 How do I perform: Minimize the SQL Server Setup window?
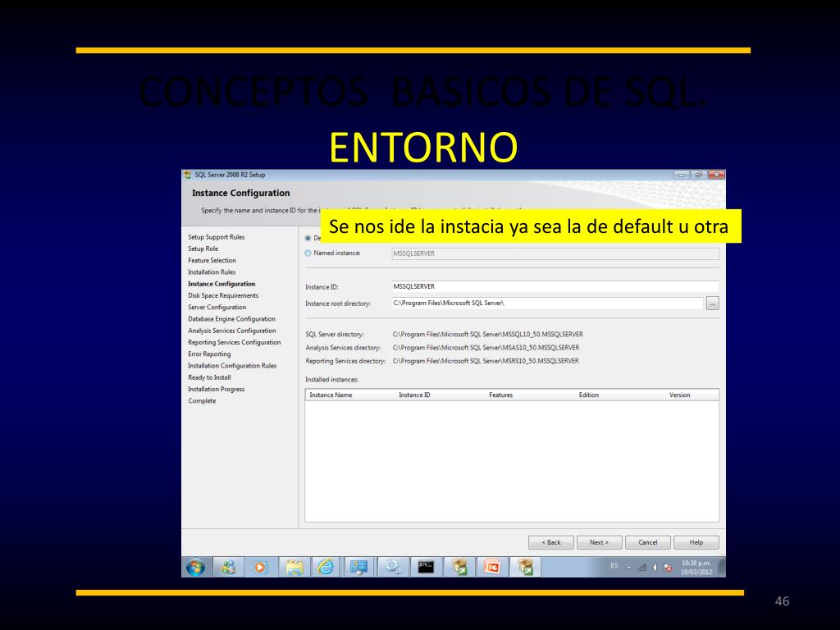[682, 175]
